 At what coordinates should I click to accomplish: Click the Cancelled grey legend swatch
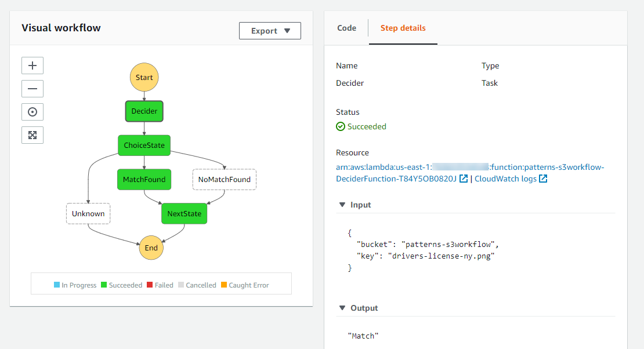[181, 285]
